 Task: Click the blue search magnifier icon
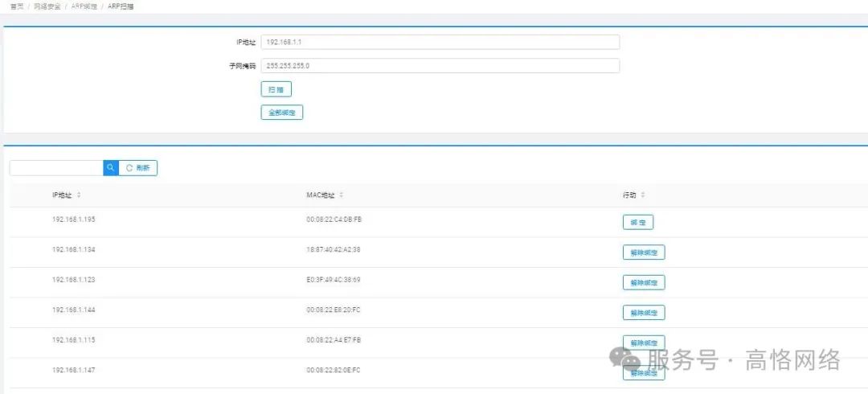[111, 168]
